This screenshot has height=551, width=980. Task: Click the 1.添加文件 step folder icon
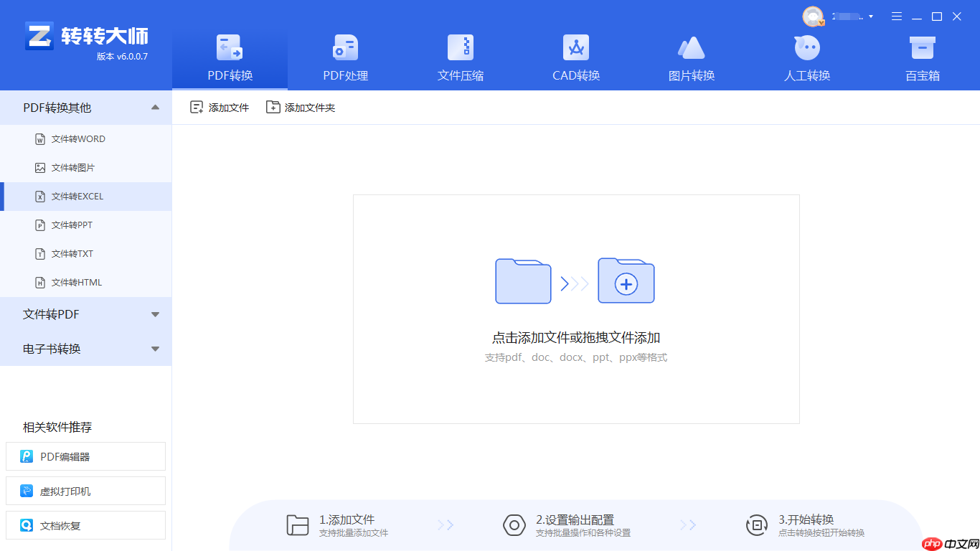(297, 525)
